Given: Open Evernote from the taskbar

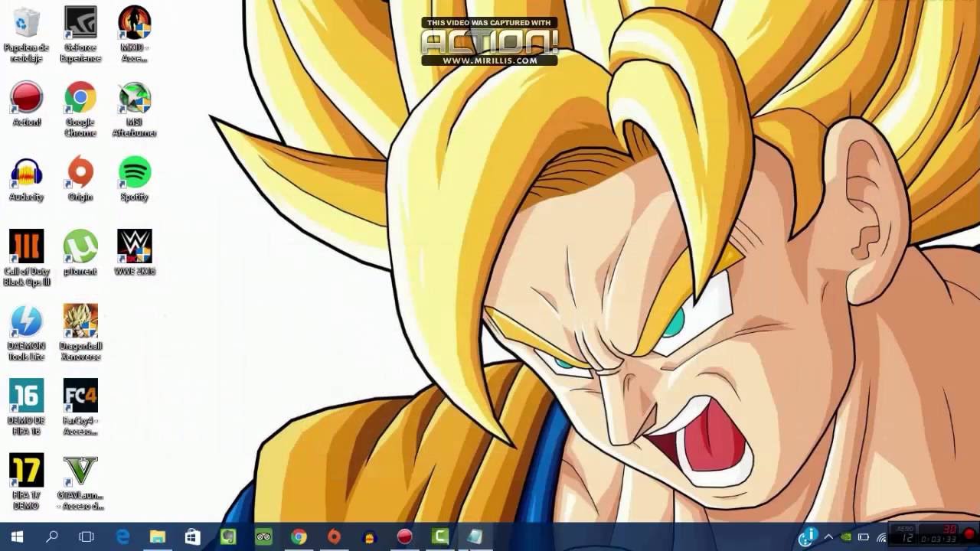Looking at the screenshot, I should (x=228, y=536).
